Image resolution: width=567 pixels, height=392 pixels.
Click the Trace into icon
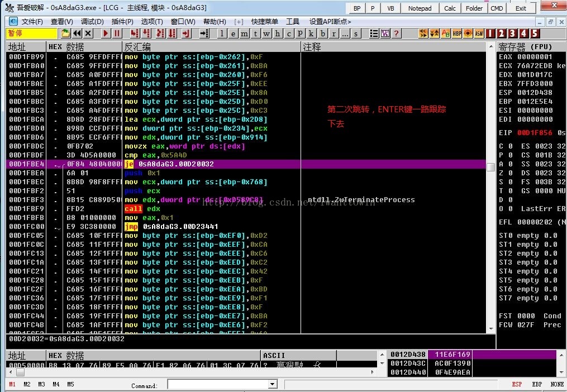160,34
